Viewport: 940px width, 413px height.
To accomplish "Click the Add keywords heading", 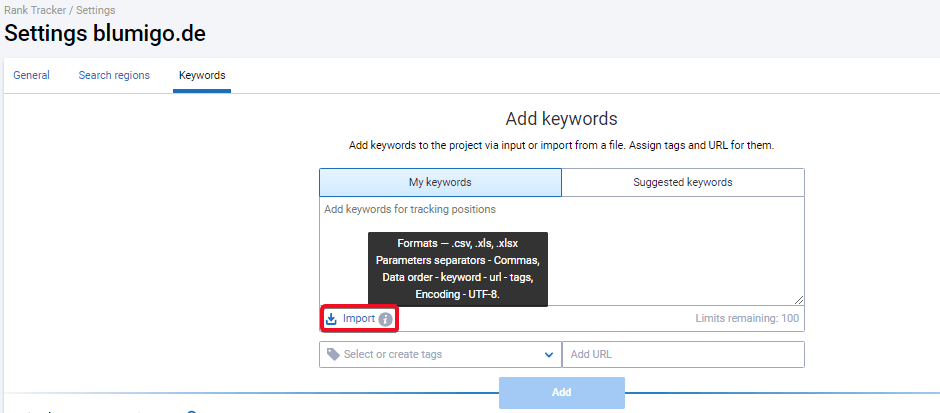I will point(561,119).
